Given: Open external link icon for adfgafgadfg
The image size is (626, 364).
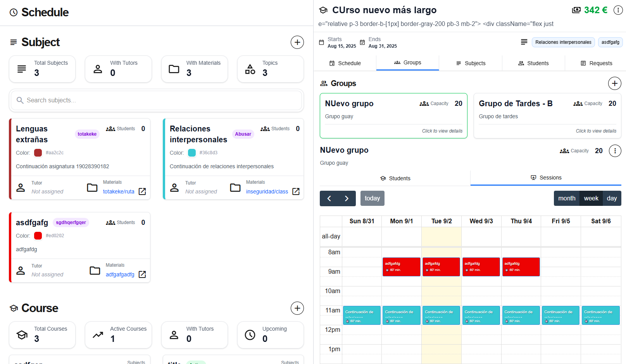Looking at the screenshot, I should point(142,274).
